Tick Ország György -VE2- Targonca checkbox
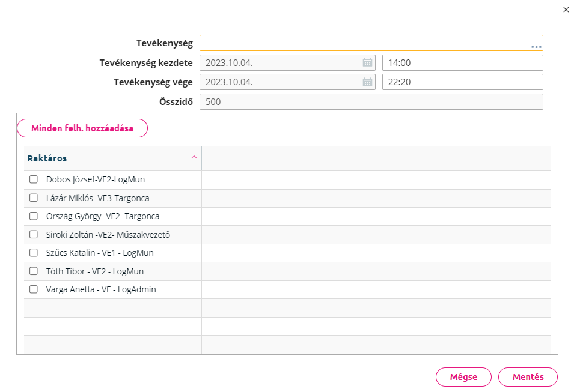Image resolution: width=574 pixels, height=392 pixels. click(x=33, y=216)
